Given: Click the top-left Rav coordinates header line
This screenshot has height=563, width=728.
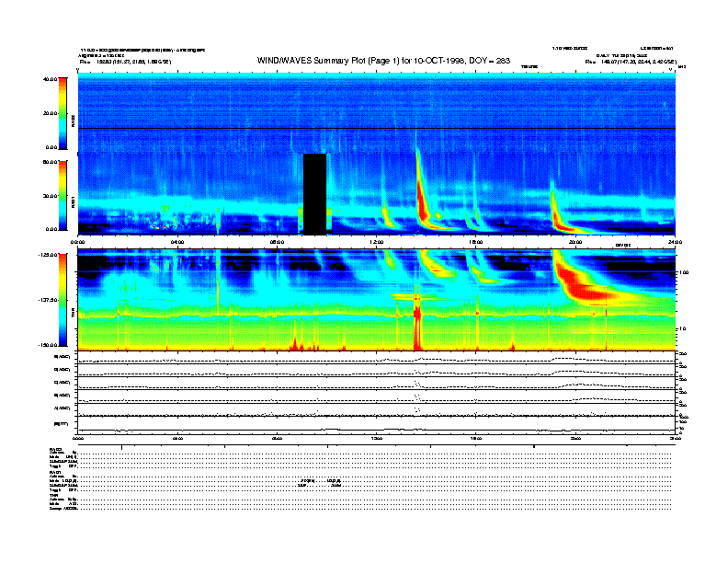Looking at the screenshot, I should tap(125, 62).
